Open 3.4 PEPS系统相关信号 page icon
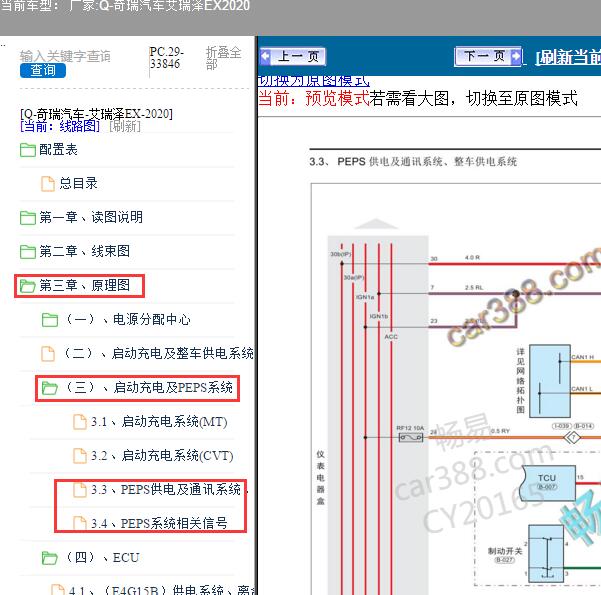601x595 pixels. point(80,523)
